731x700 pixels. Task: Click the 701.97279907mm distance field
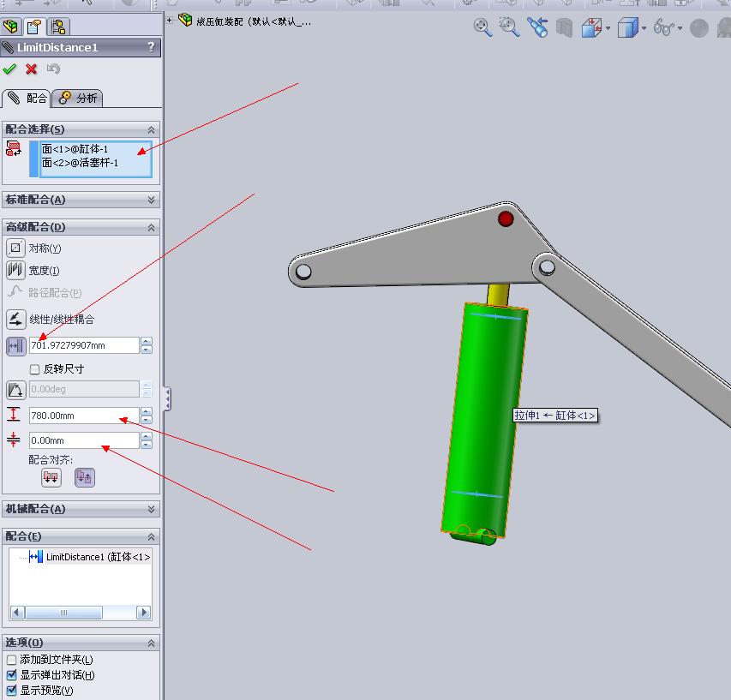point(84,345)
